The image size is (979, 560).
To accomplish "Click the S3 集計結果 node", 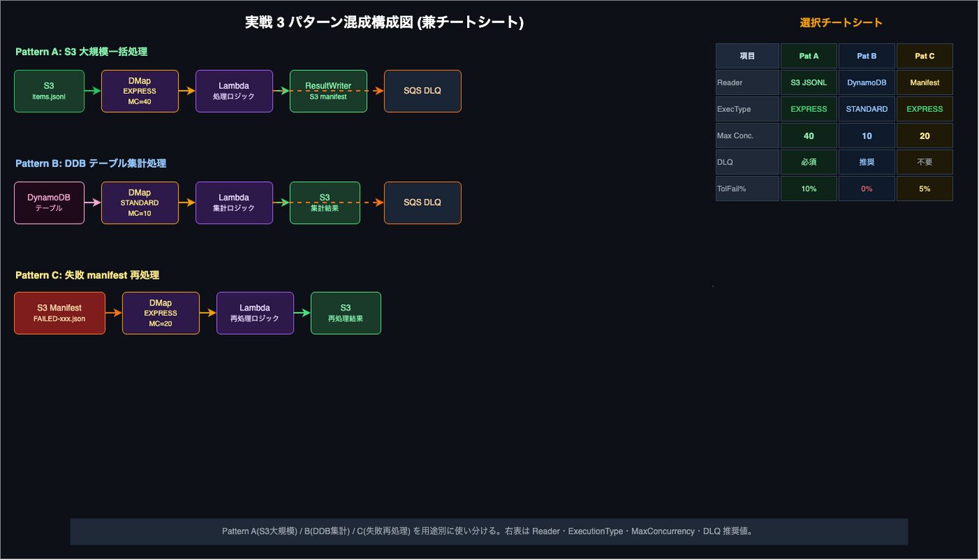I will point(324,203).
